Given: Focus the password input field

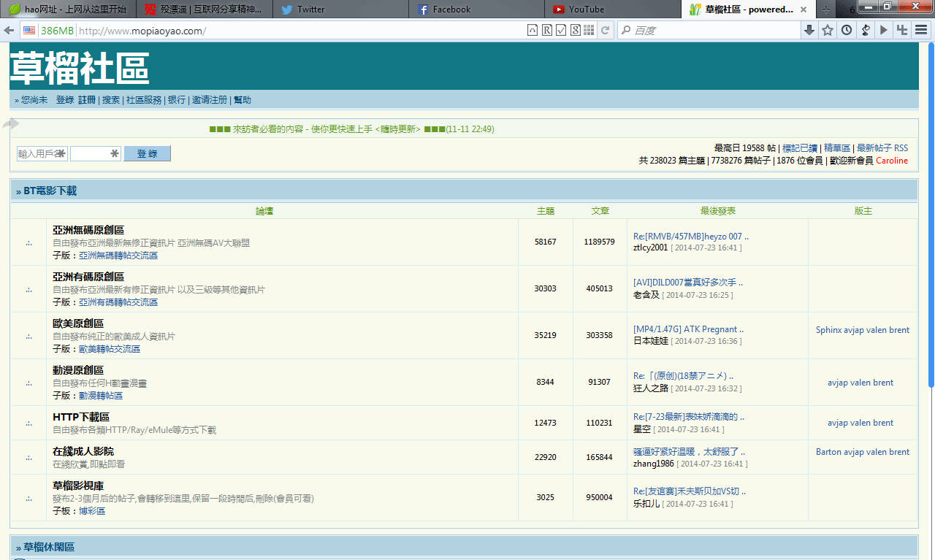Looking at the screenshot, I should click(96, 153).
